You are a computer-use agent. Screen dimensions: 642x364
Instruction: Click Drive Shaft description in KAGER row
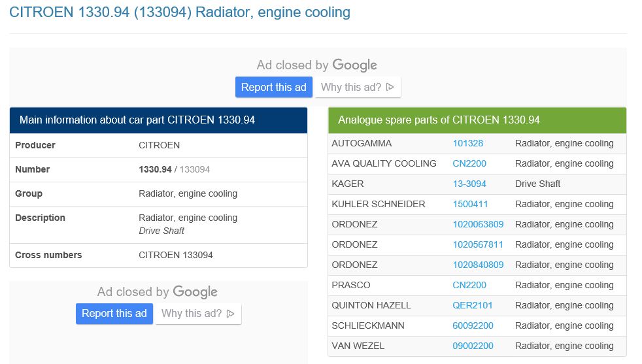click(537, 184)
